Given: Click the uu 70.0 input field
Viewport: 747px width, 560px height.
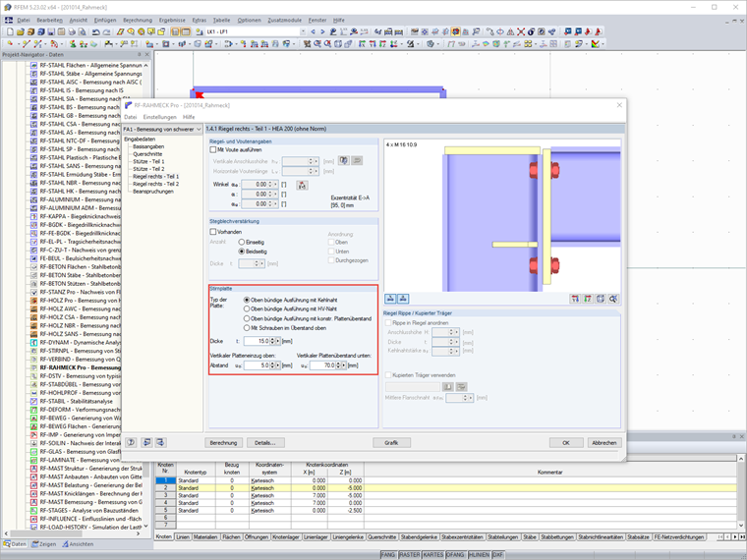Looking at the screenshot, I should tap(322, 365).
